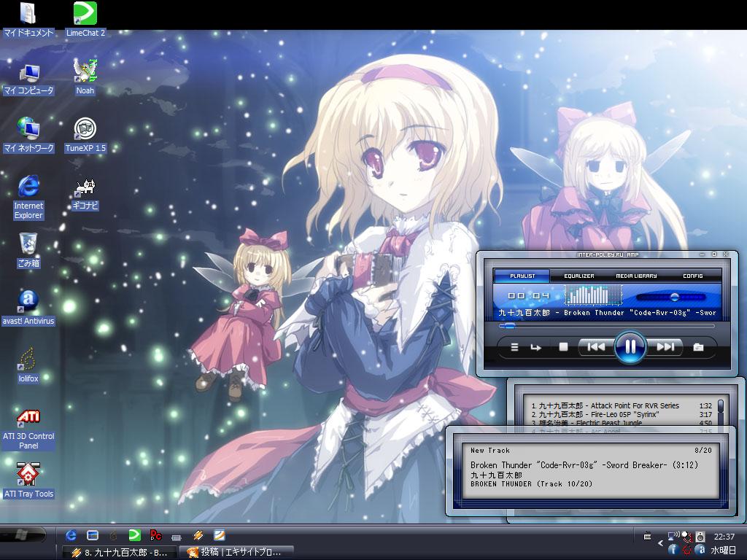
Task: Pause playback with the round pause button
Action: coord(630,346)
